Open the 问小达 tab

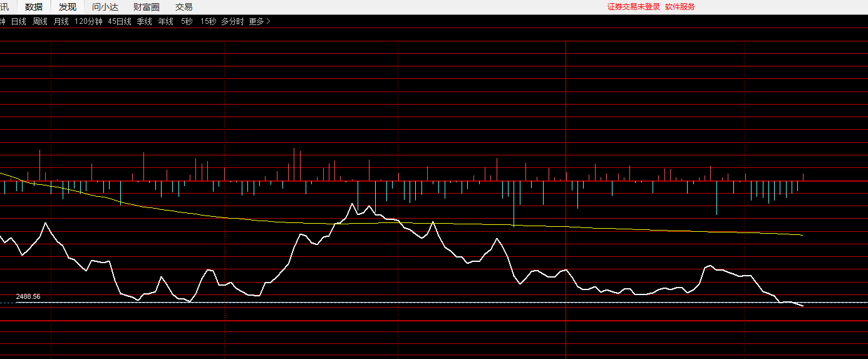tap(105, 7)
